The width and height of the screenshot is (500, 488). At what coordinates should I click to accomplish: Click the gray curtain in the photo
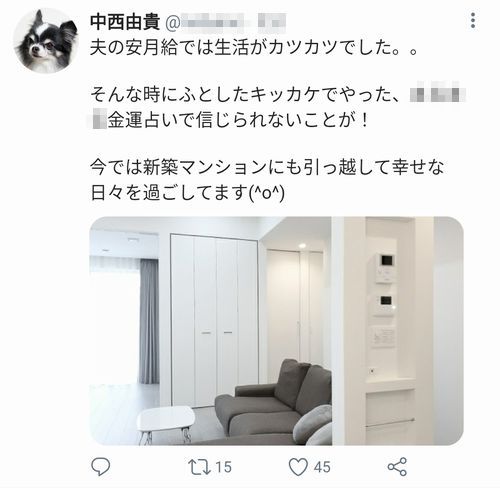(149, 322)
